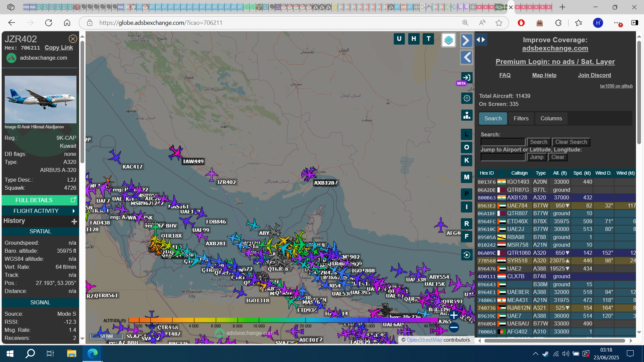
Task: Toggle the M map option
Action: pyautogui.click(x=467, y=177)
